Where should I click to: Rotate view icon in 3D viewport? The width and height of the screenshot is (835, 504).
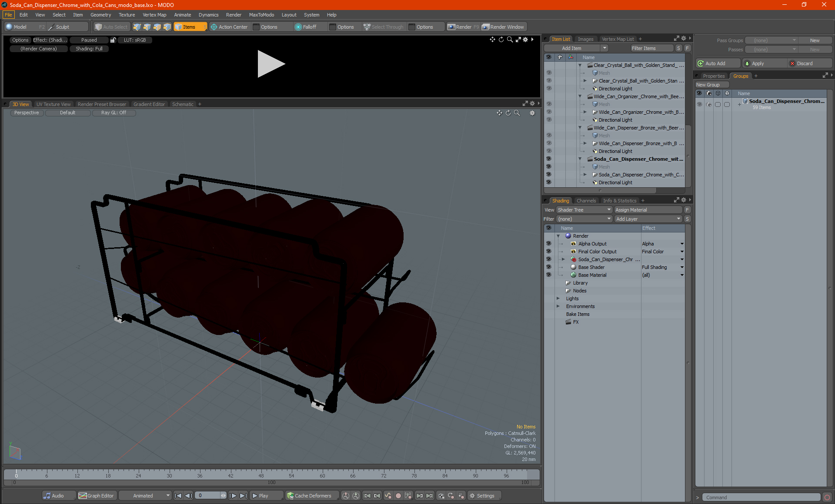point(508,113)
